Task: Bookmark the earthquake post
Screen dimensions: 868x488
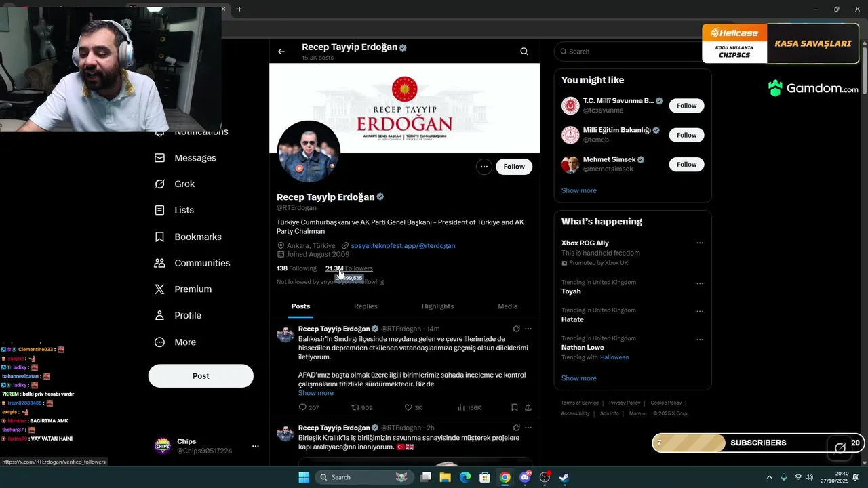Action: (514, 407)
